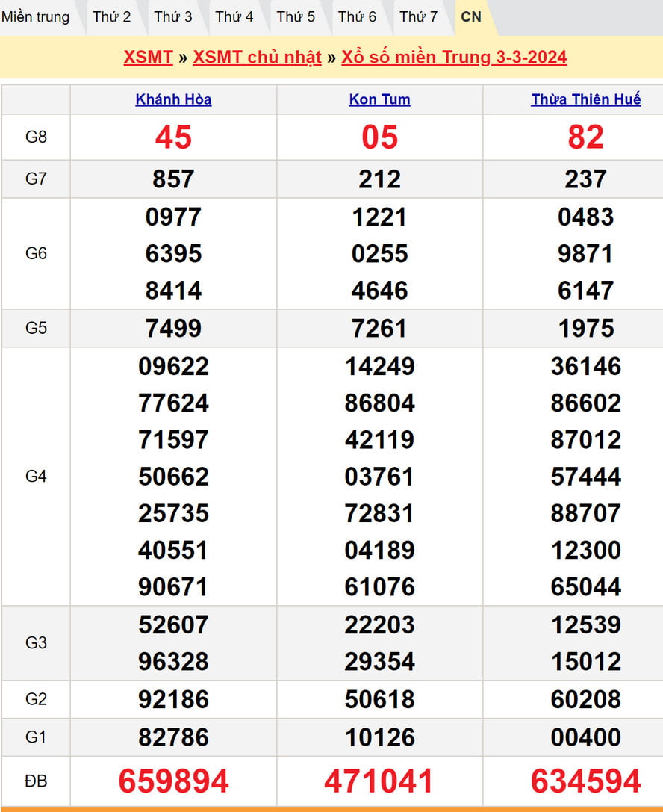Visit the Thừa Thiên Huế link
663x812 pixels.
585,99
